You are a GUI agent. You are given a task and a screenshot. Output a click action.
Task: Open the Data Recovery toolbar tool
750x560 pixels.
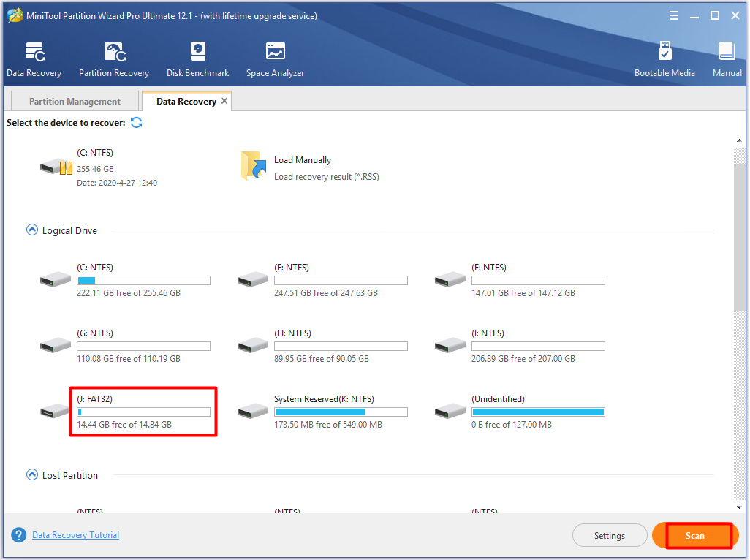click(x=34, y=59)
